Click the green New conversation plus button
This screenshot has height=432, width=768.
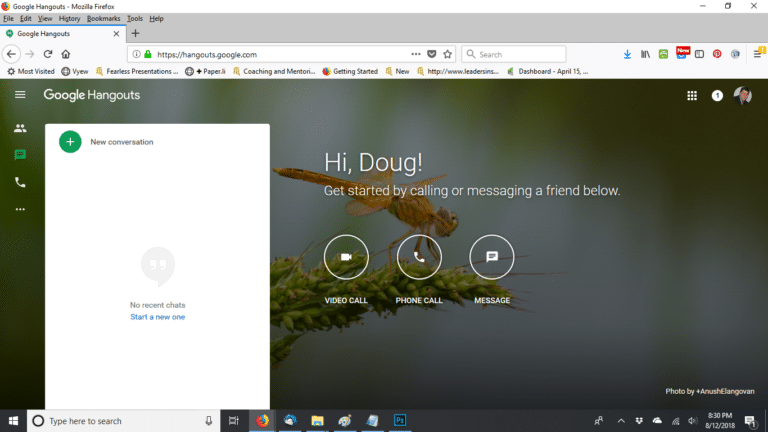(70, 142)
